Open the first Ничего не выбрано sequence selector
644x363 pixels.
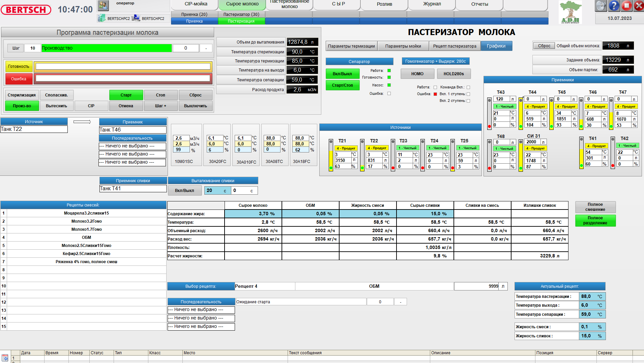coord(132,146)
